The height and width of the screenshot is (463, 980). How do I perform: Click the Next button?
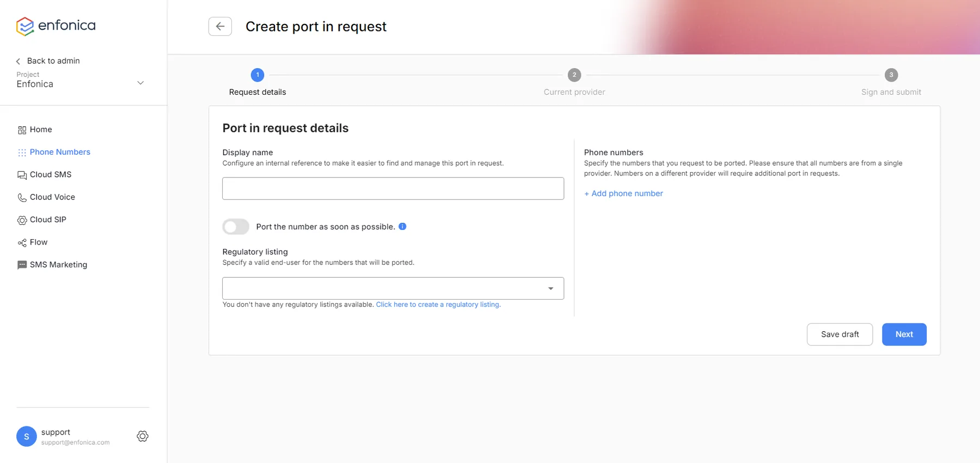pyautogui.click(x=904, y=334)
